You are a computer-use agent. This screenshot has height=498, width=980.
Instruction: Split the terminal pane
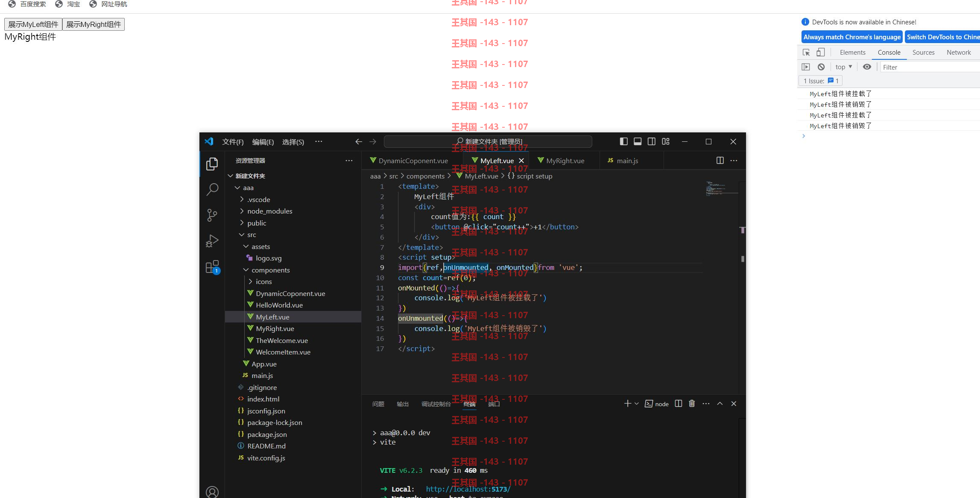pyautogui.click(x=679, y=404)
